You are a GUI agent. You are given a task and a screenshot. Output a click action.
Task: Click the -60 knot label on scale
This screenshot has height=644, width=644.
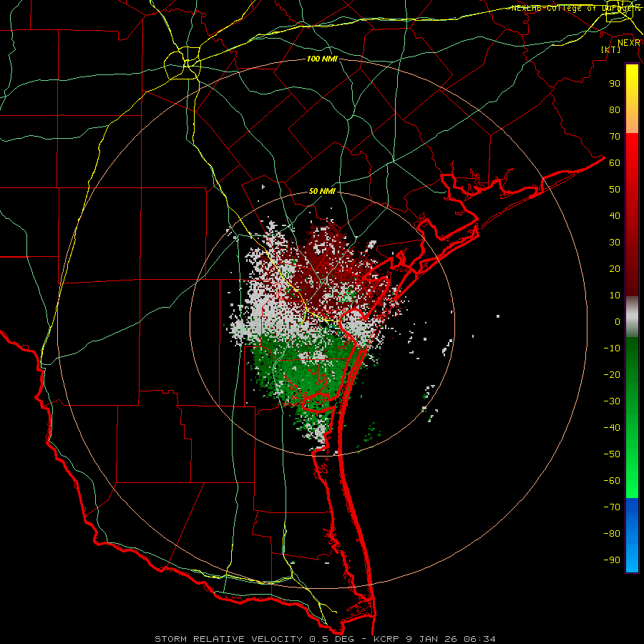coord(612,481)
